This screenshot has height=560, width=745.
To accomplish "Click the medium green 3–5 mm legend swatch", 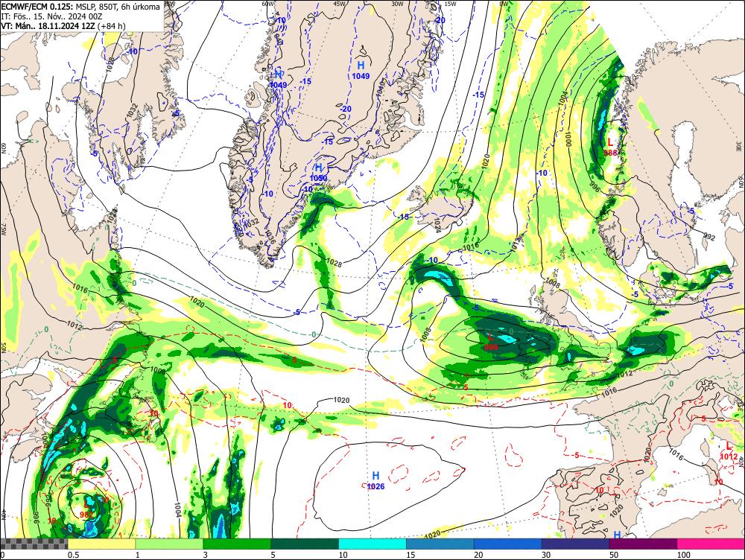I will 237,544.
